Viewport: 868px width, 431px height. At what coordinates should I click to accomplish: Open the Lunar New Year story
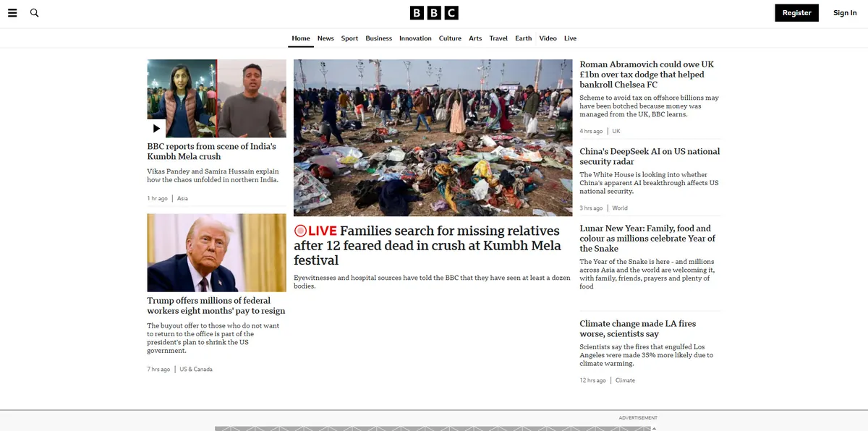[x=647, y=238]
